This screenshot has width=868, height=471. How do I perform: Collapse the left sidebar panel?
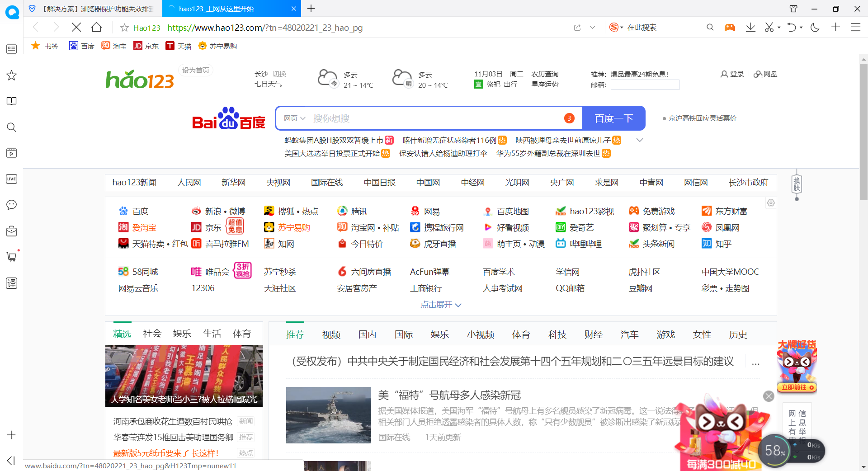point(11,460)
